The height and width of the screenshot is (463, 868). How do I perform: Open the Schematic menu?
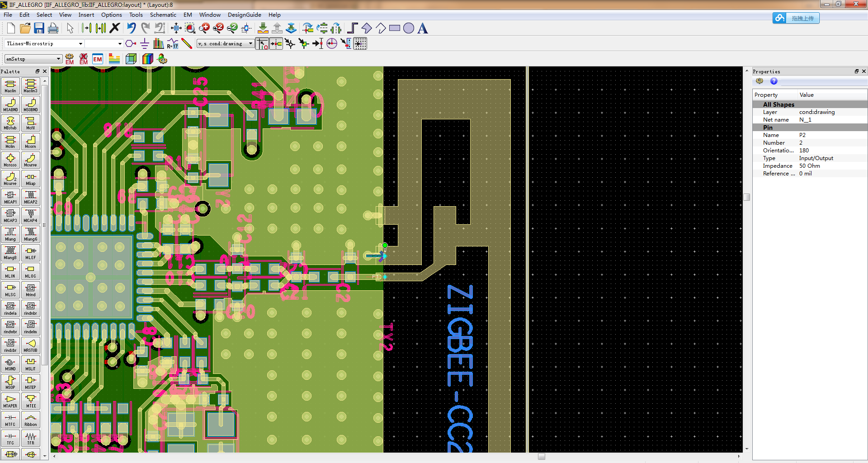[x=163, y=14]
